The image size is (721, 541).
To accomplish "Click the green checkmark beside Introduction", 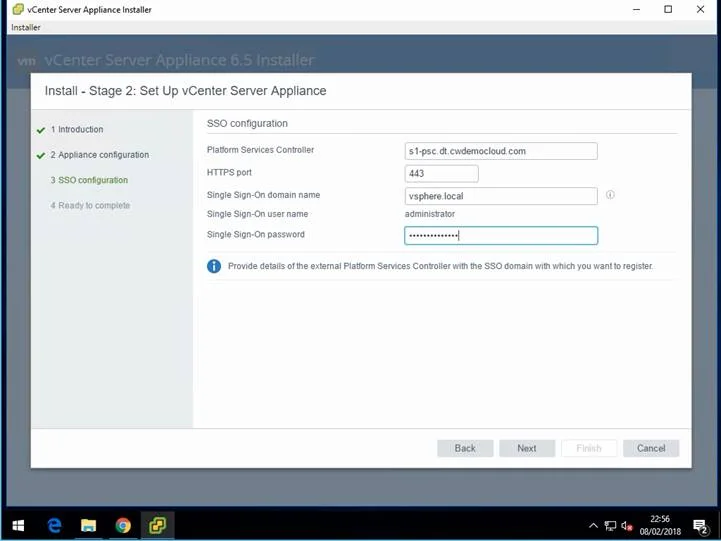I will point(41,131).
